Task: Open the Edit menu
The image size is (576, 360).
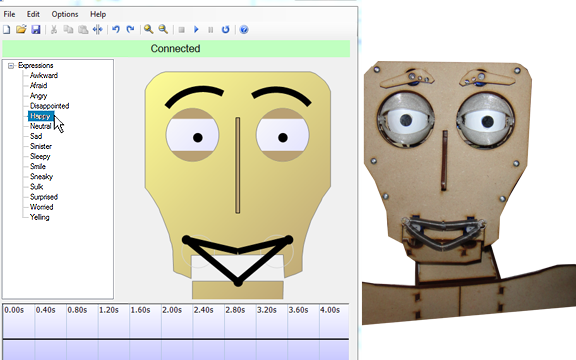Action: tap(33, 14)
